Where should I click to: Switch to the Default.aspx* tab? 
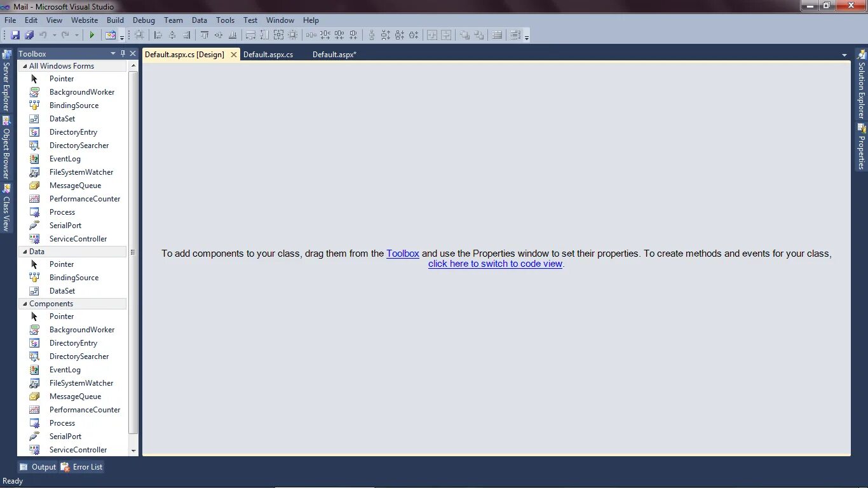(x=334, y=55)
